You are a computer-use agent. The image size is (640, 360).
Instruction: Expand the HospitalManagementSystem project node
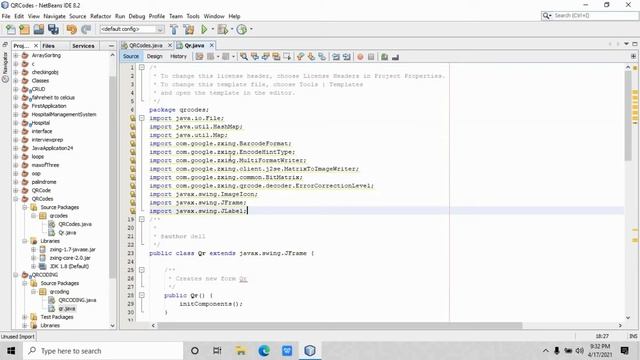pyautogui.click(x=16, y=114)
